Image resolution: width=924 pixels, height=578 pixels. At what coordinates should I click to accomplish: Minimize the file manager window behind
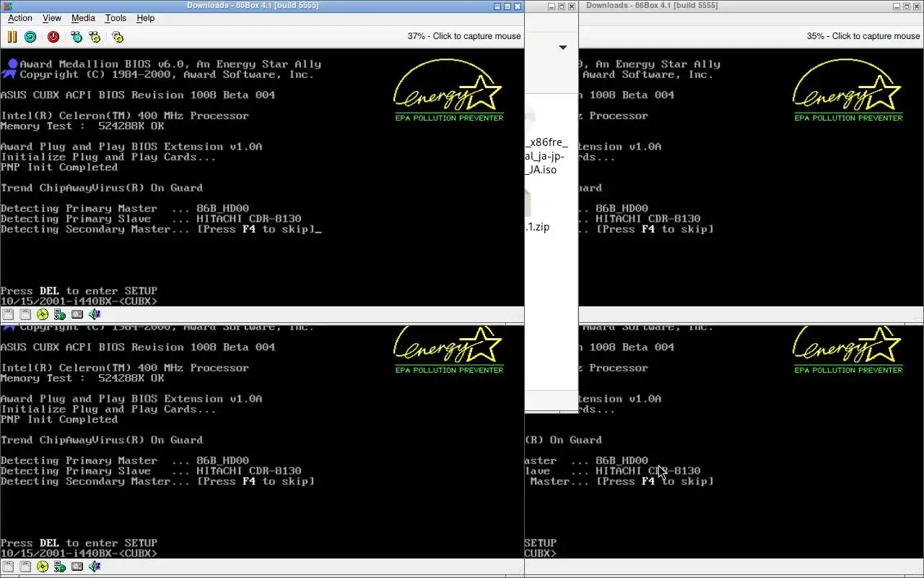(552, 6)
